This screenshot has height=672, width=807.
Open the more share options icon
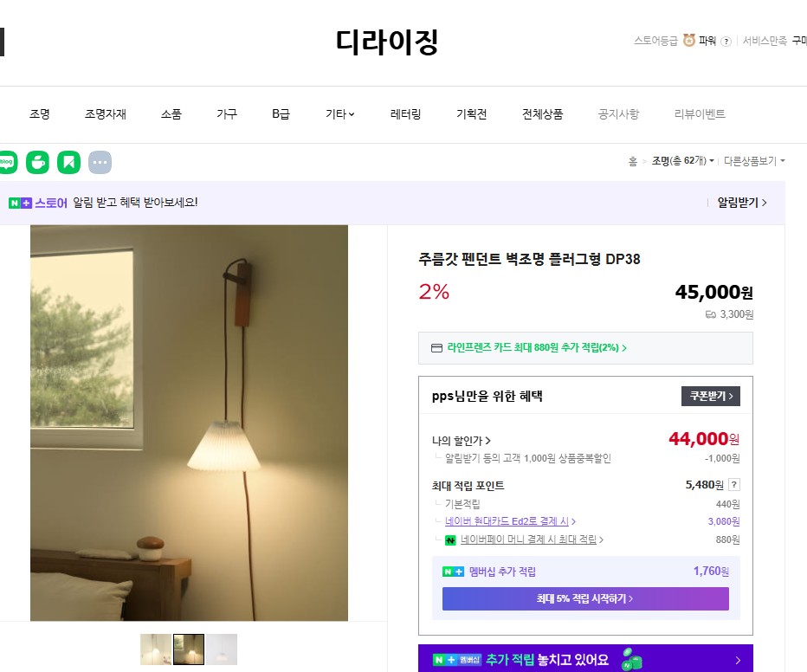[x=100, y=162]
